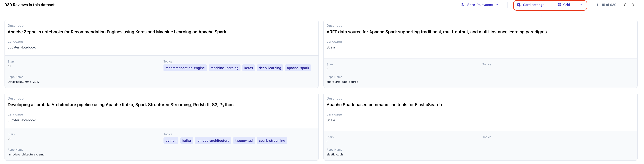This screenshot has width=644, height=164.
Task: Go to the next page arrow
Action: 633,5
